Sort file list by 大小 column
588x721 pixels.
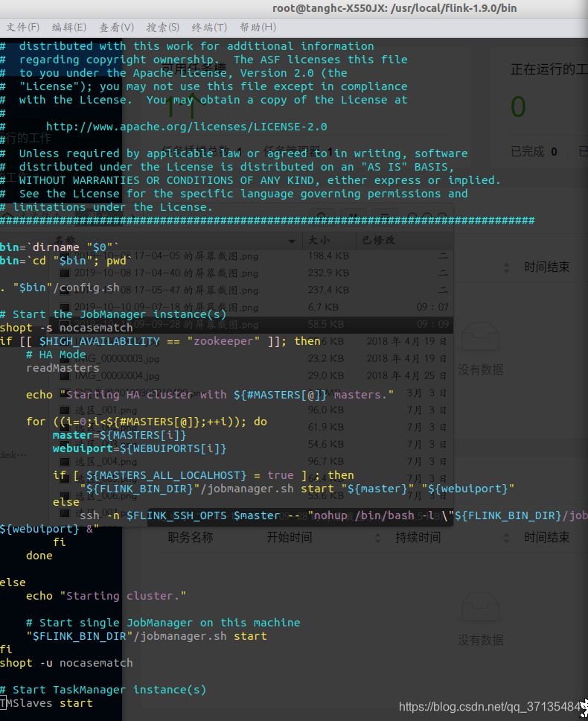click(319, 241)
